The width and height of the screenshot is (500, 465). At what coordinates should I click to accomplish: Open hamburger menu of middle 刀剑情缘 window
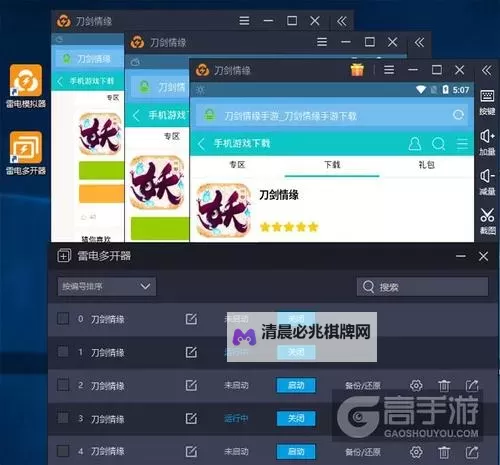pyautogui.click(x=322, y=42)
